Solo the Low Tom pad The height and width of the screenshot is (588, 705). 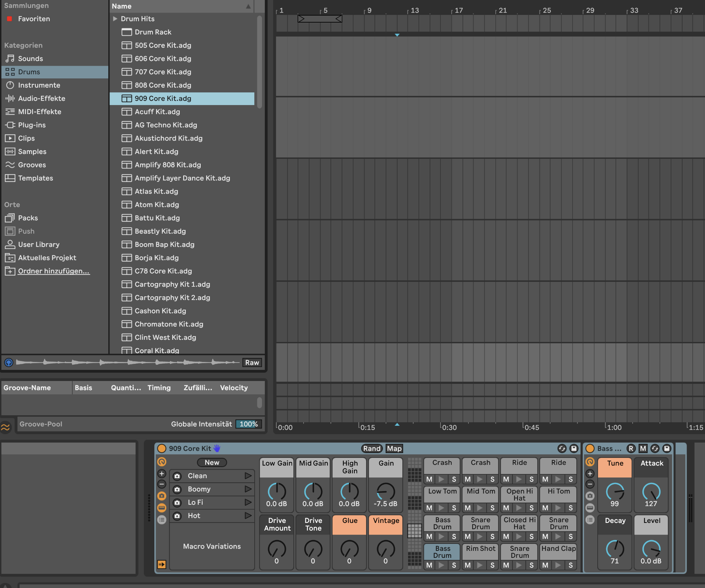[454, 508]
